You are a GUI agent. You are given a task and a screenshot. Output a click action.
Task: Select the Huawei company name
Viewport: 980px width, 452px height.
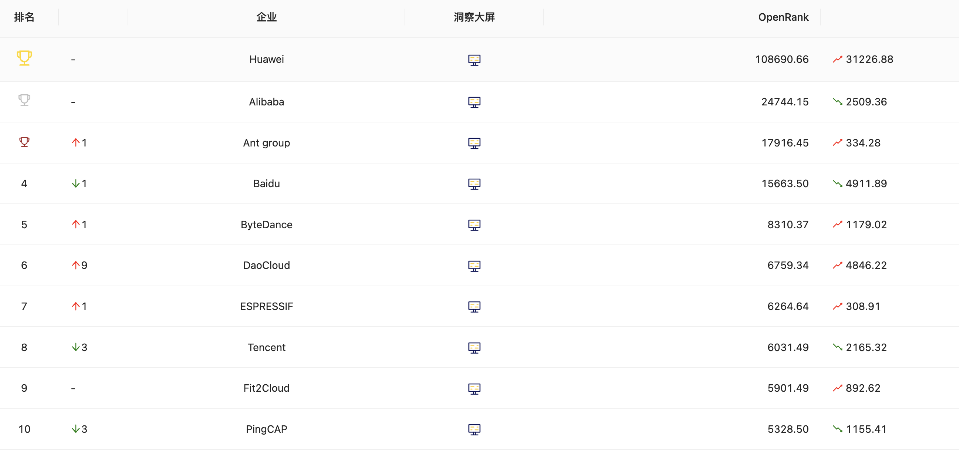266,59
